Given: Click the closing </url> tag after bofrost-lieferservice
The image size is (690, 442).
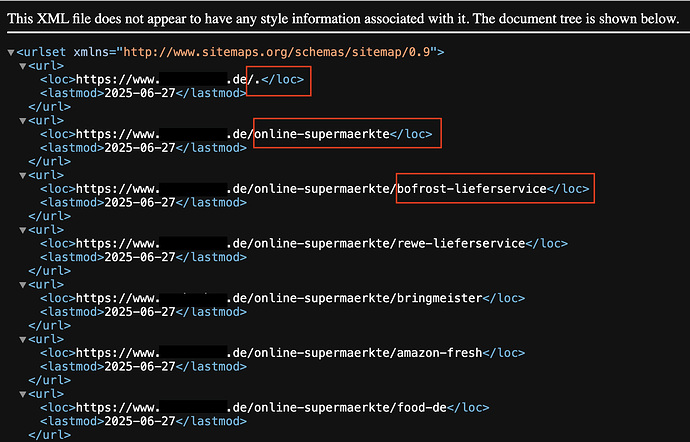Looking at the screenshot, I should coord(49,216).
